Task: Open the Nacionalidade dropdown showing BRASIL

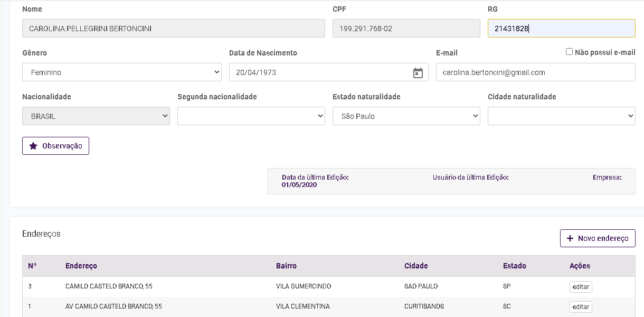Action: [x=96, y=116]
